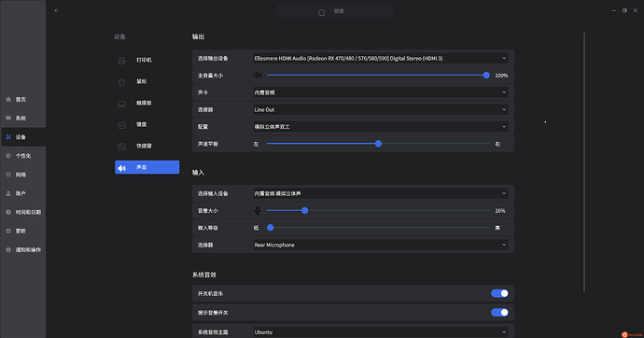Image resolution: width=644 pixels, height=338 pixels.
Task: Toggle 提示音量开关 switch
Action: tap(499, 313)
